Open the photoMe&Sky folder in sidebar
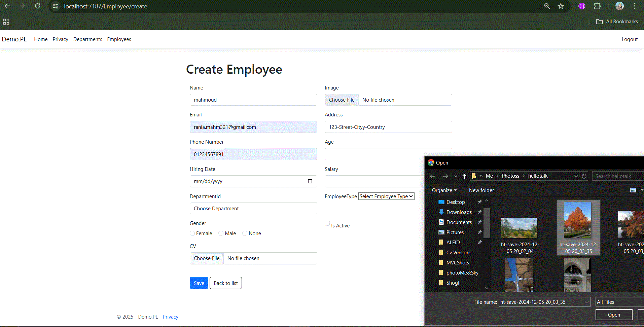This screenshot has width=644, height=327. 462,273
